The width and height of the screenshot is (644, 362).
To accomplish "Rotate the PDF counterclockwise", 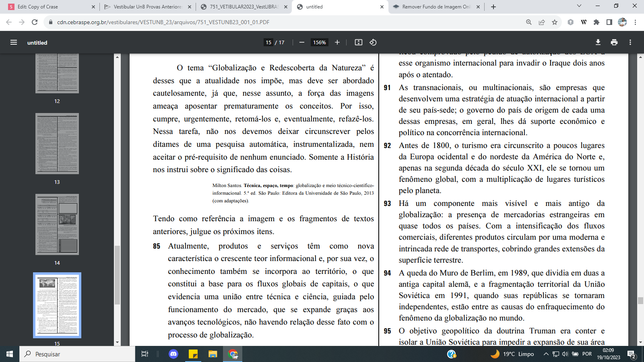I will 373,42.
